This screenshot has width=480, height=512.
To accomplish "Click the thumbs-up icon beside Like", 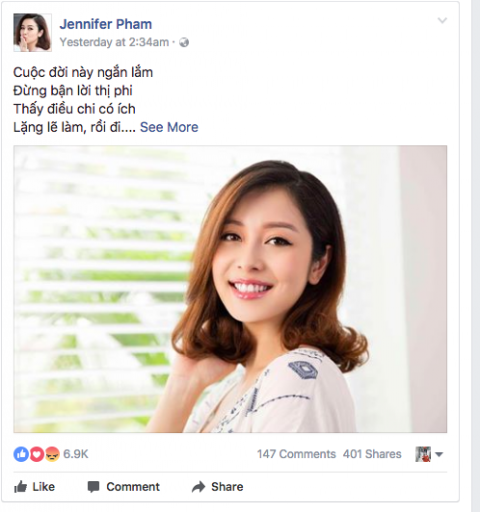I will point(21,487).
